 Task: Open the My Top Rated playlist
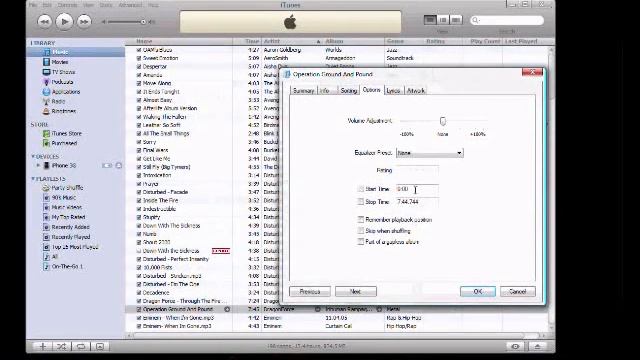coord(68,217)
